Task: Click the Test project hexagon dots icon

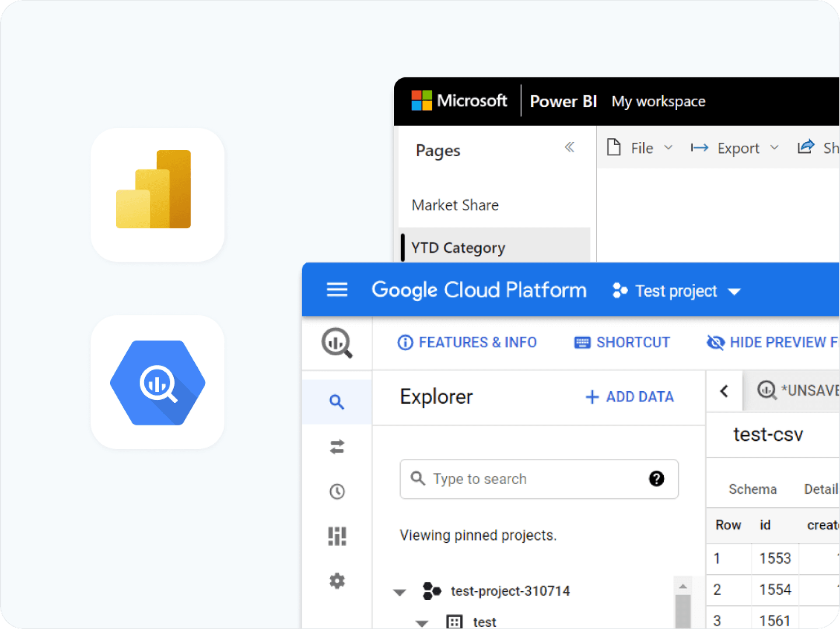Action: (620, 290)
